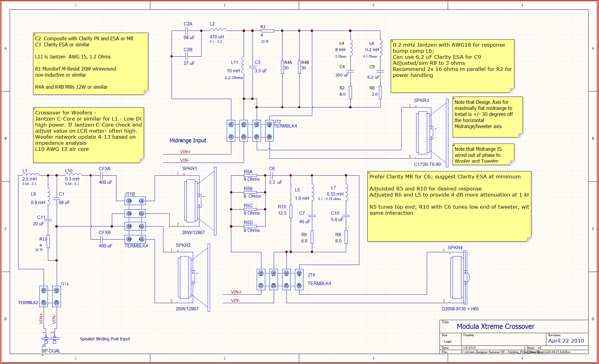Select resistor R11 20 W symbol
Screen dimensions: 599x364
coord(48,241)
